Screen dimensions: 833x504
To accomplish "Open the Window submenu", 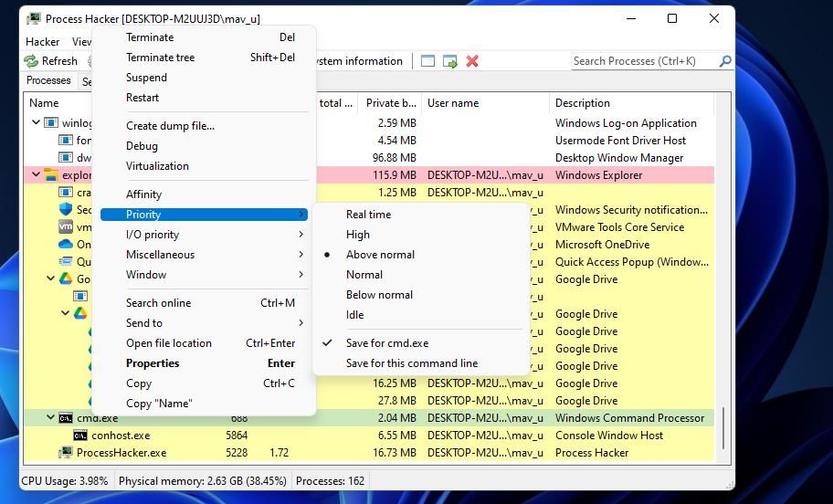I will click(x=204, y=275).
